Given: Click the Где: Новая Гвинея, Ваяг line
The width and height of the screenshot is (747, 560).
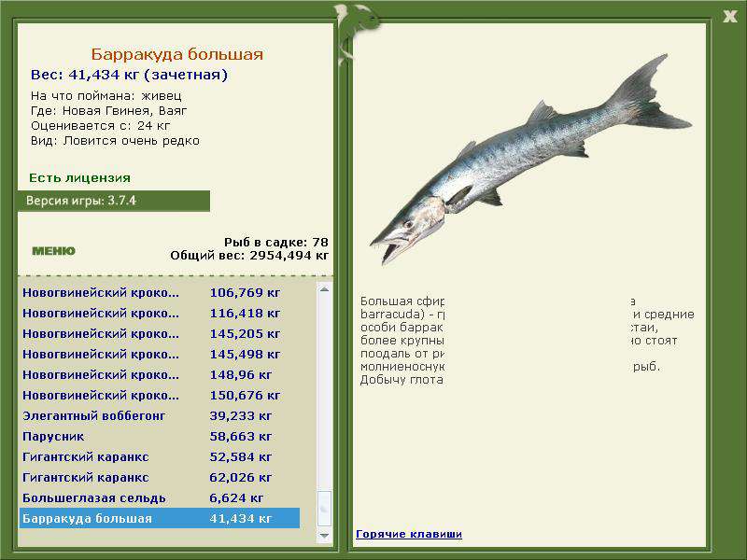Looking at the screenshot, I should [x=108, y=111].
